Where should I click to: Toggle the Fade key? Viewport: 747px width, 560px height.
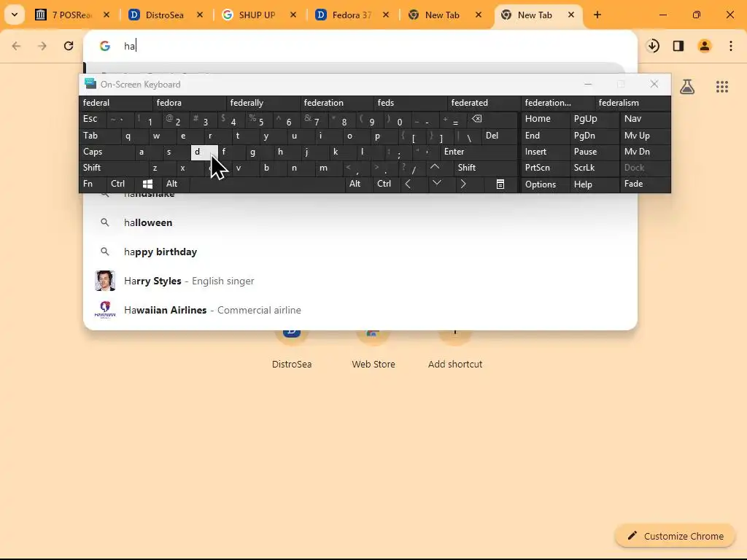click(645, 184)
